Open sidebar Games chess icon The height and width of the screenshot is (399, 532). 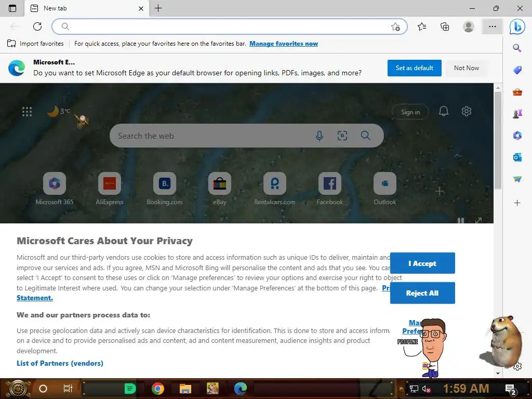point(517,114)
